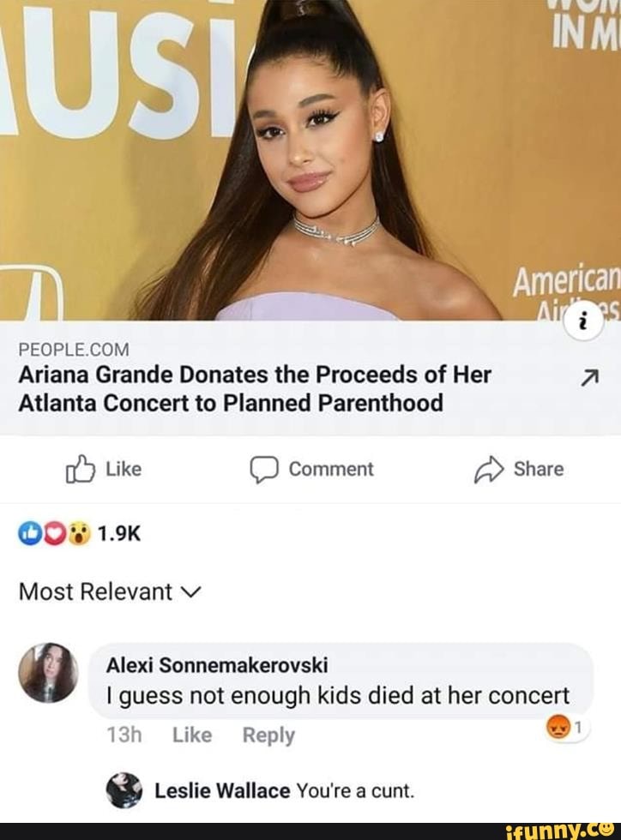The height and width of the screenshot is (840, 621).
Task: Open the Most Relevant comment sorting dropdown
Action: (112, 592)
